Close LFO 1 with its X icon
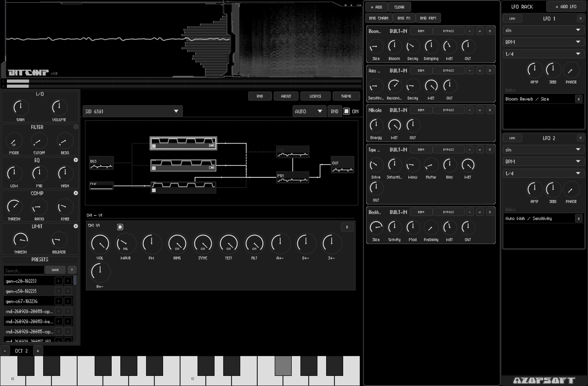The width and height of the screenshot is (588, 386). pyautogui.click(x=581, y=18)
